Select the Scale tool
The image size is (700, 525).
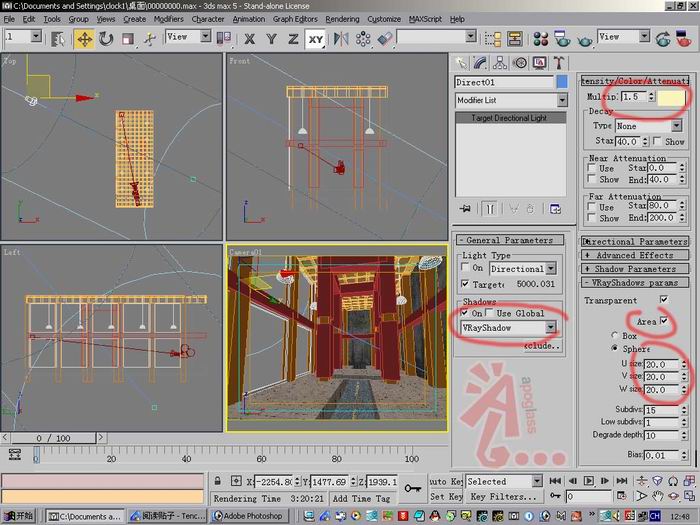coord(128,39)
